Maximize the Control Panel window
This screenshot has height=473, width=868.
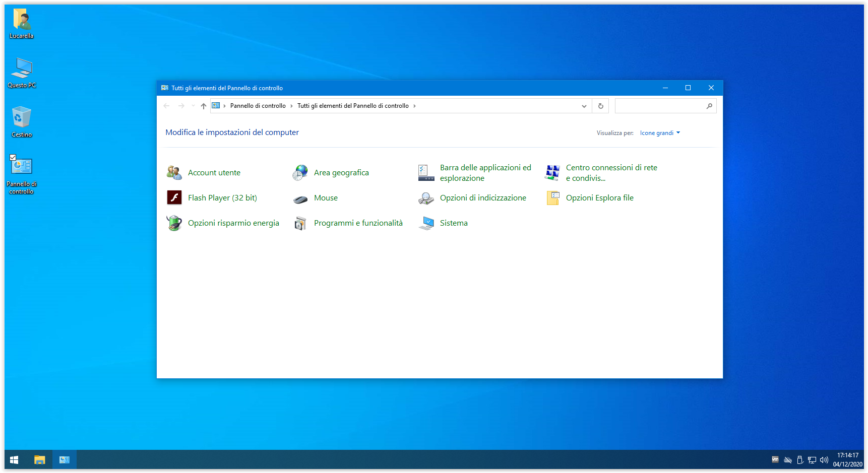pyautogui.click(x=688, y=88)
